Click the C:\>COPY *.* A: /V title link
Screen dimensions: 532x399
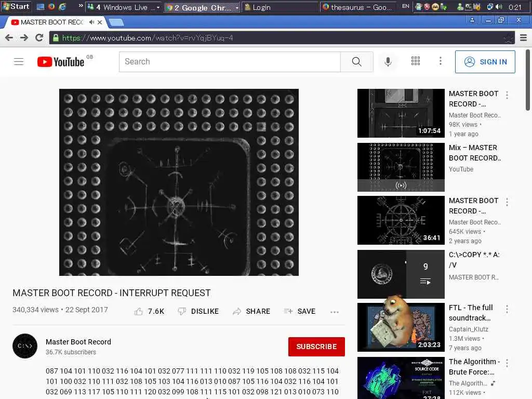pos(474,260)
